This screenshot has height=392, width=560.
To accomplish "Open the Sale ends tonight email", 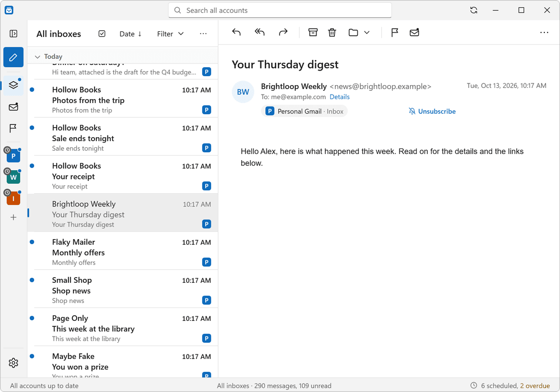I will coord(123,137).
